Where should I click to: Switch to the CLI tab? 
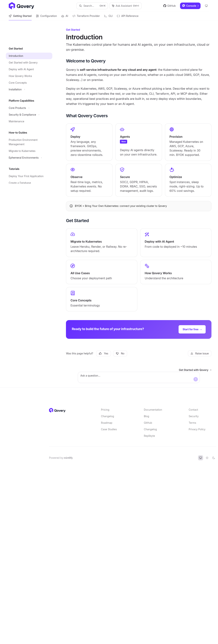[108, 16]
